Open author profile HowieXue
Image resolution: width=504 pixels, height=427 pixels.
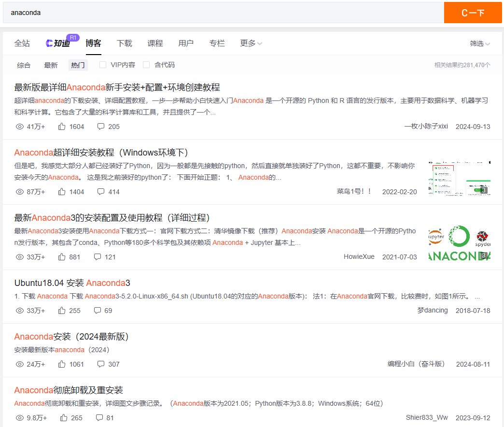(359, 257)
